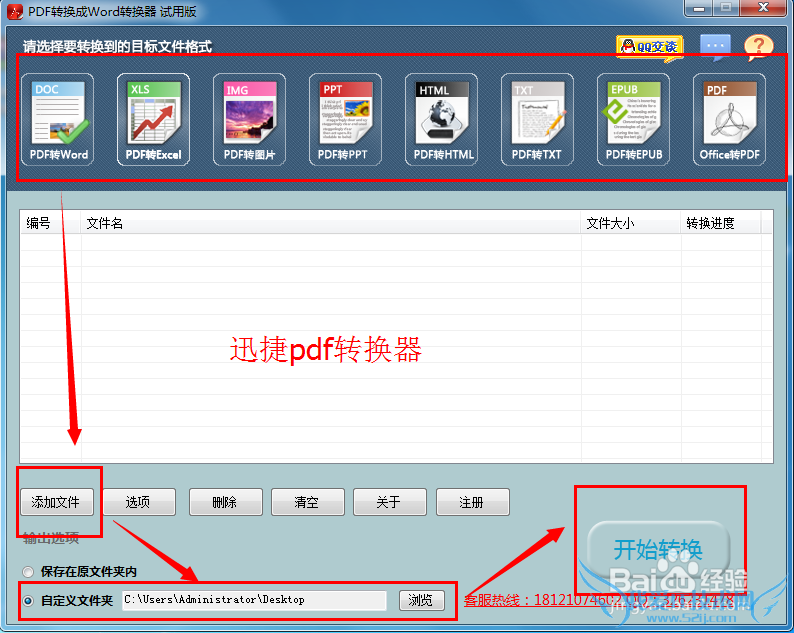This screenshot has width=794, height=633.
Task: Choose the PDF转HTML conversion icon
Action: (442, 120)
